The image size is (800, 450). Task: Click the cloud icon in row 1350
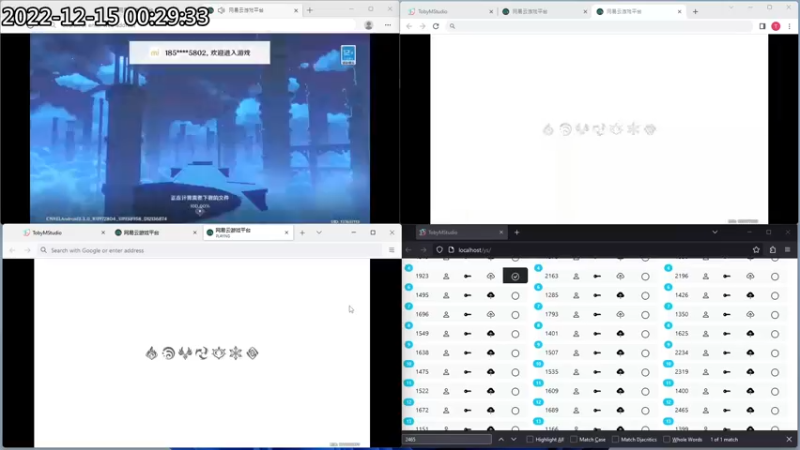click(x=750, y=314)
